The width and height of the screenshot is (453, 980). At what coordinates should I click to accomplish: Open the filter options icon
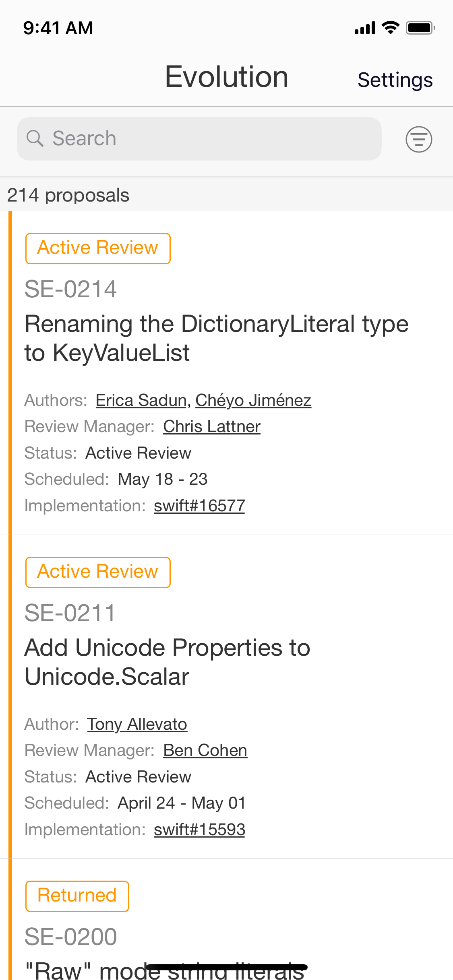tap(419, 139)
